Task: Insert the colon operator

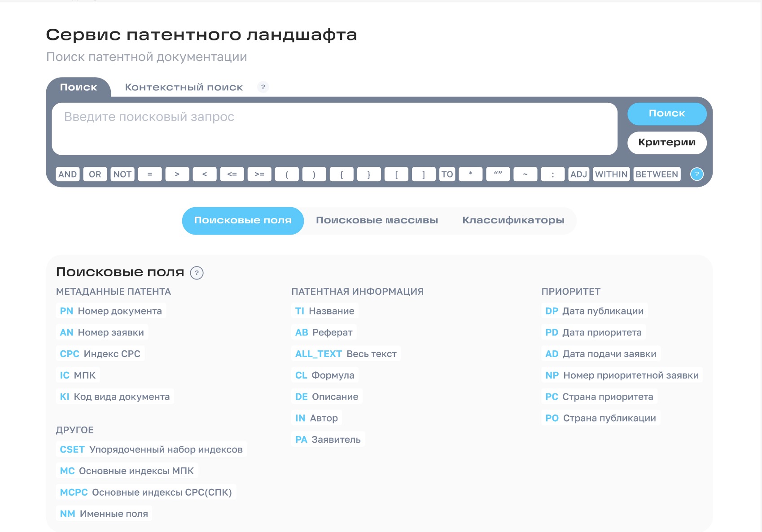Action: (553, 174)
